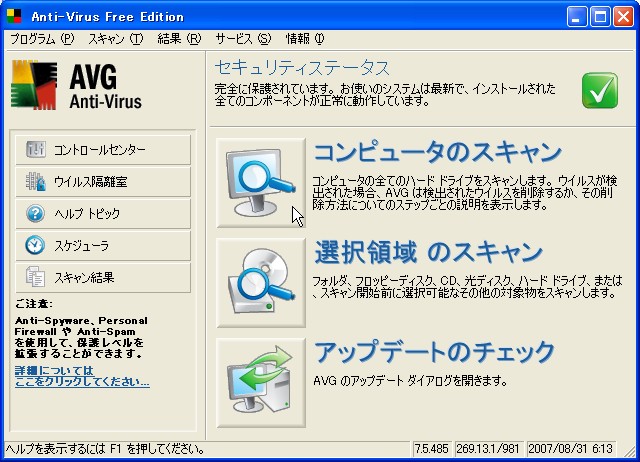640x462 pixels.
Task: Click the ご注意: notice label
Action: coord(34,304)
